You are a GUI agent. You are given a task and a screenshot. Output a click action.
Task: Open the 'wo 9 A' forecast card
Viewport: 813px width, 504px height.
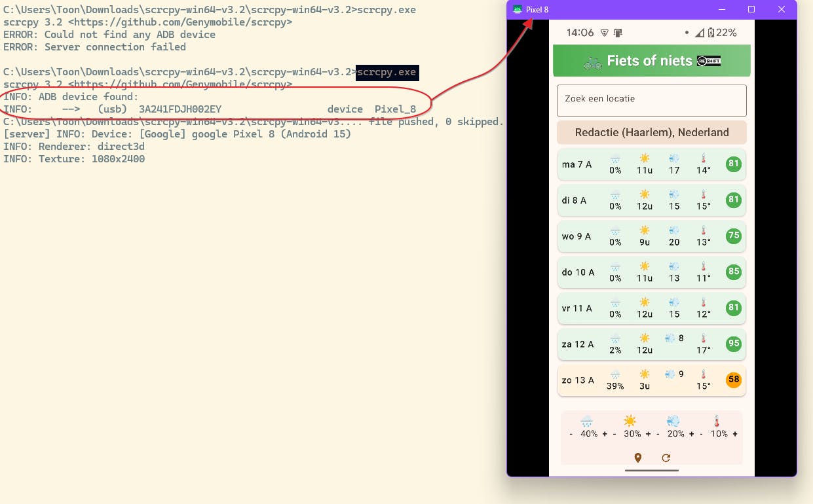click(652, 236)
